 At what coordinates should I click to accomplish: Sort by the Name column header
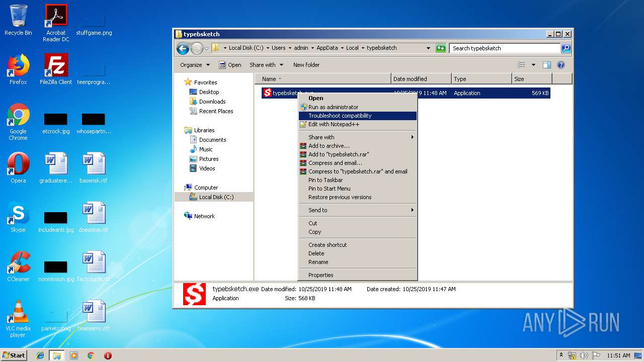[x=323, y=79]
